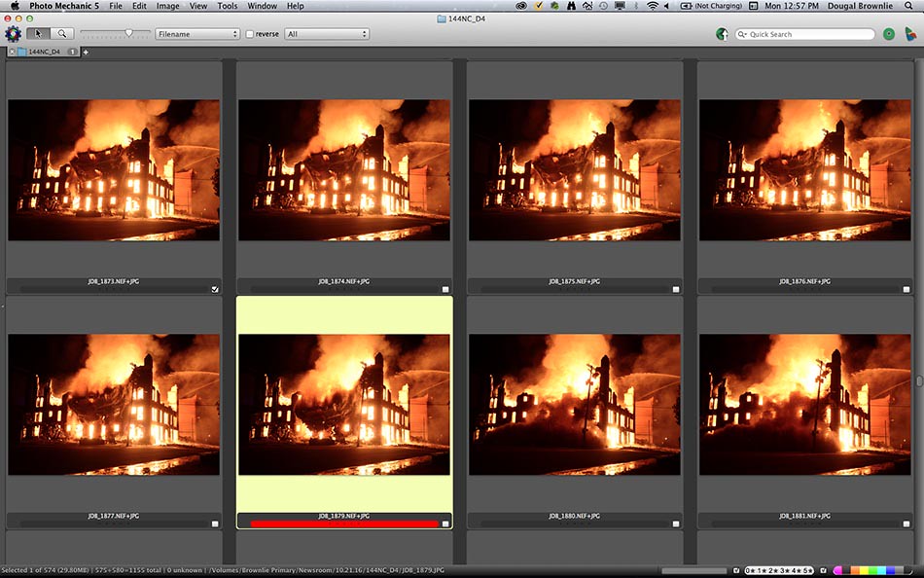The image size is (924, 578).
Task: Click the yellow checkmark menu bar icon
Action: [x=539, y=6]
